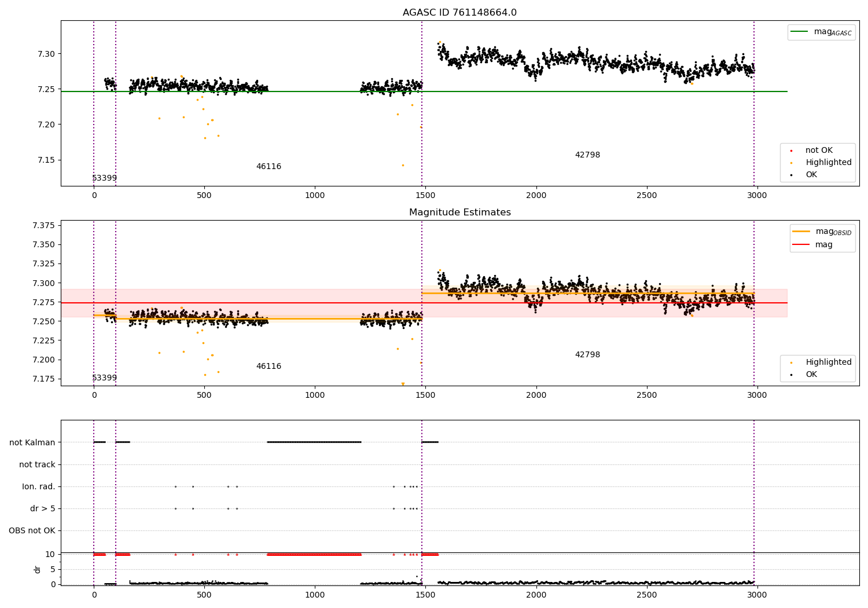Viewport: 868px width, 608px height.
Task: Click the 3000 x-axis tick under bottom plot
Action: point(757,595)
